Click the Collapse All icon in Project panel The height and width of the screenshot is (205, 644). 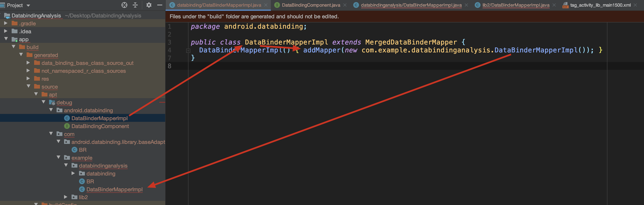tap(135, 5)
